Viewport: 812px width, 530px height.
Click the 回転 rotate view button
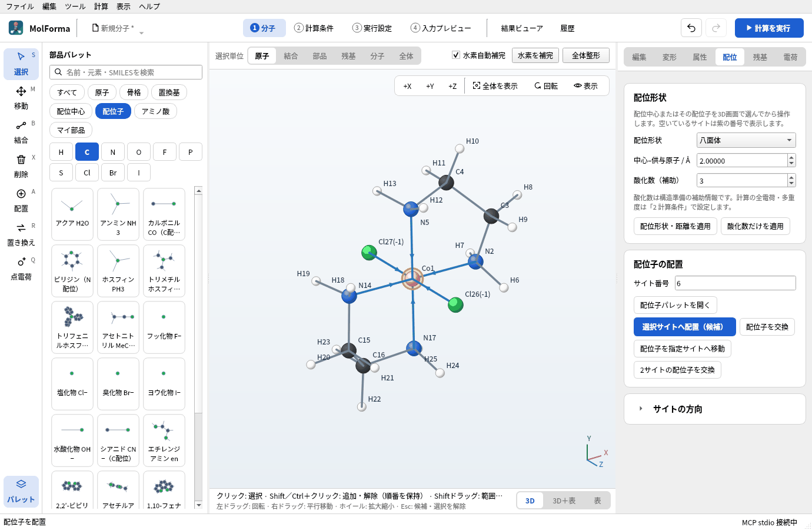coord(546,86)
